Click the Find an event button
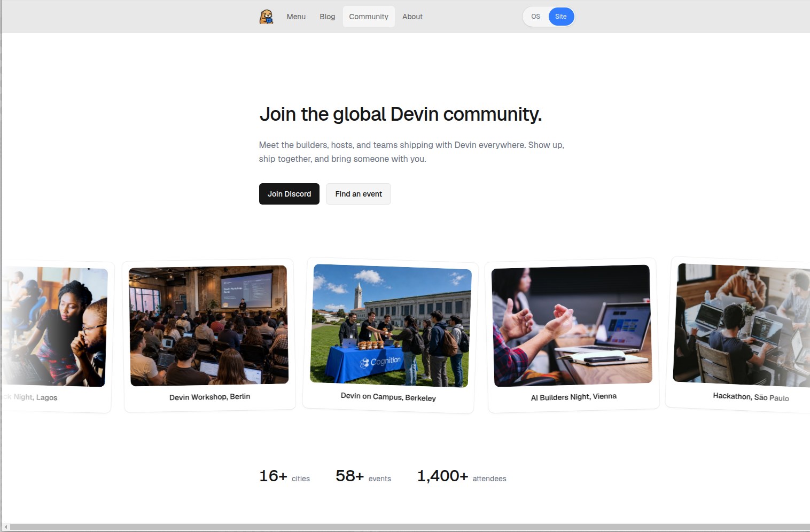Screen dimensions: 810x532 (x=359, y=194)
